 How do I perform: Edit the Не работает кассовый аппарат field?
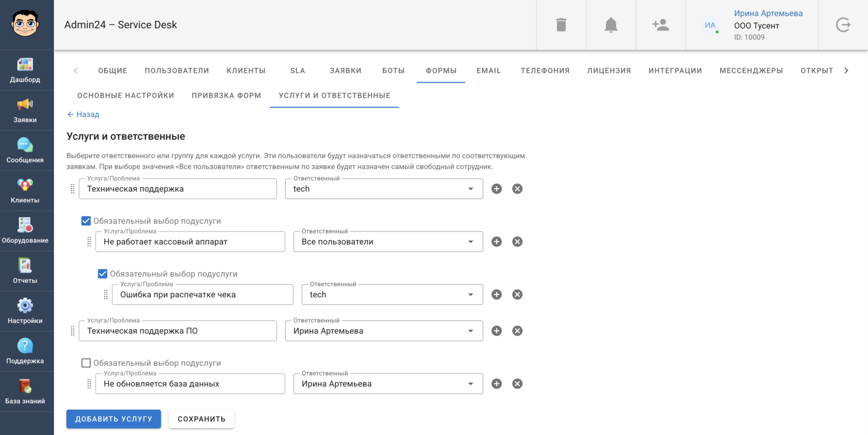190,242
